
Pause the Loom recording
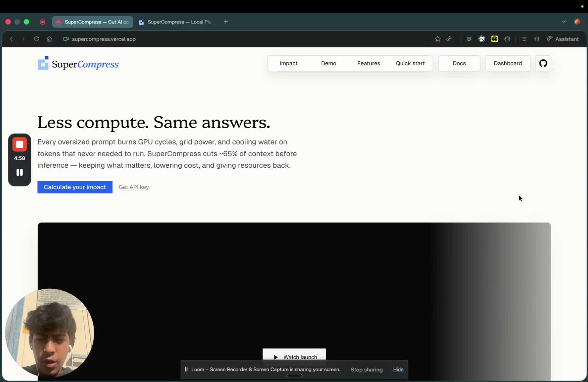pos(20,172)
